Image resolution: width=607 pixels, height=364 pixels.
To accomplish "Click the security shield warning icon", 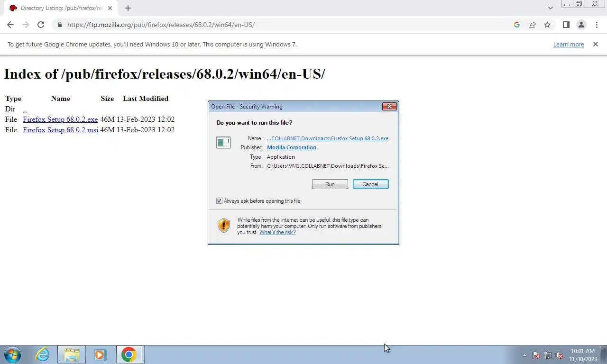I will pyautogui.click(x=223, y=225).
